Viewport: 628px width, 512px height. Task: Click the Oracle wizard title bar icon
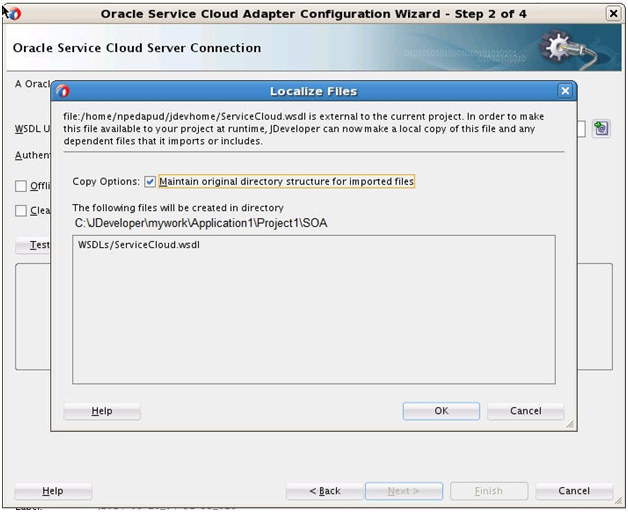coord(14,14)
